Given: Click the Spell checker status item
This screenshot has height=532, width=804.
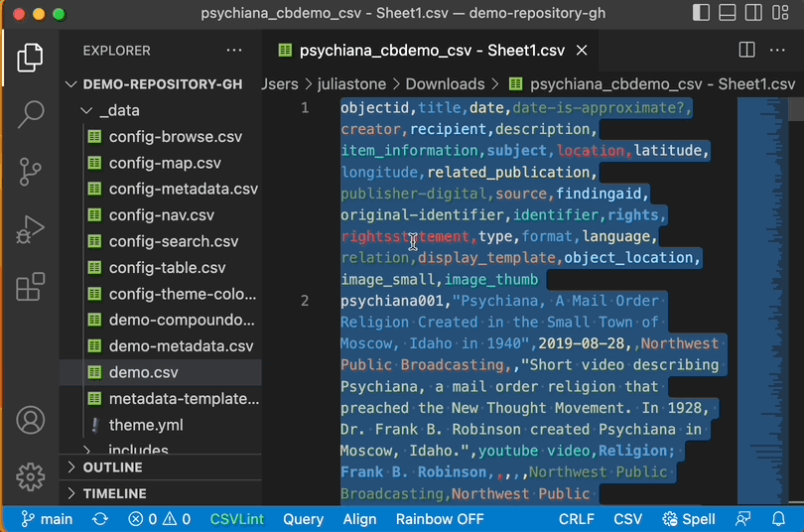Looking at the screenshot, I should click(x=689, y=519).
